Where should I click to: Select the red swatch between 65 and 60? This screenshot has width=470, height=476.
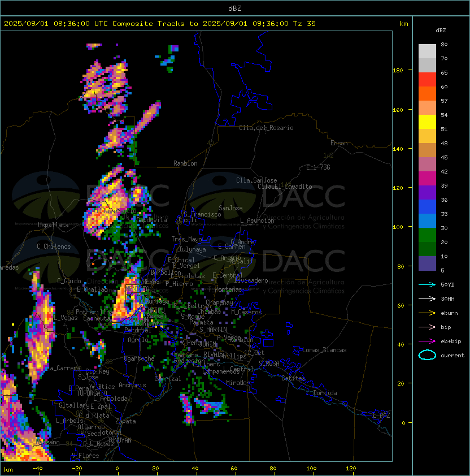pyautogui.click(x=427, y=80)
